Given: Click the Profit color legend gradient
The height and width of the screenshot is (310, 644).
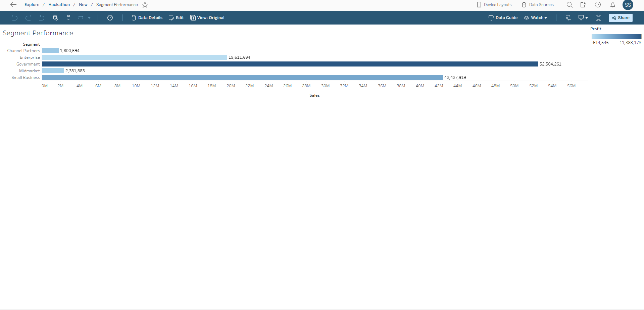Looking at the screenshot, I should coord(616,37).
